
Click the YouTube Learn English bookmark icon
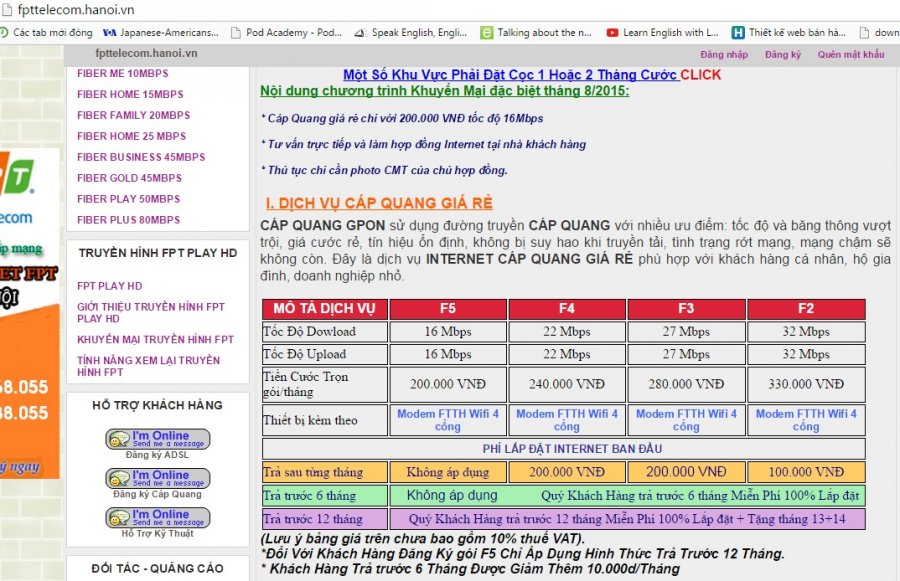tap(612, 33)
